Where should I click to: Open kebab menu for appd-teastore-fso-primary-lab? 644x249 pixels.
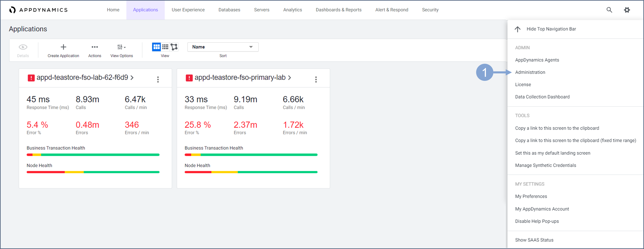coord(316,79)
